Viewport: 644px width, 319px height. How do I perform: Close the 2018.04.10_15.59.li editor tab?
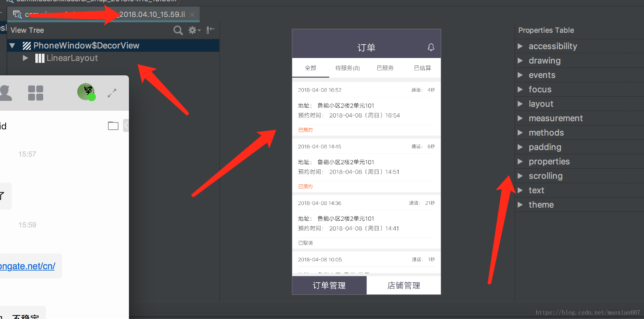[x=192, y=15]
